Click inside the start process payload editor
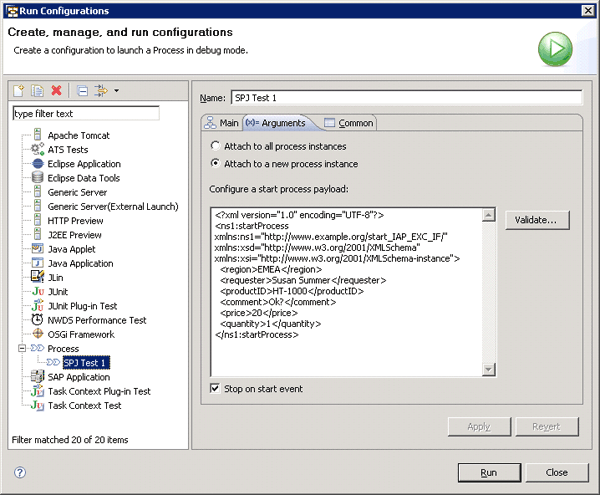 coord(346,292)
